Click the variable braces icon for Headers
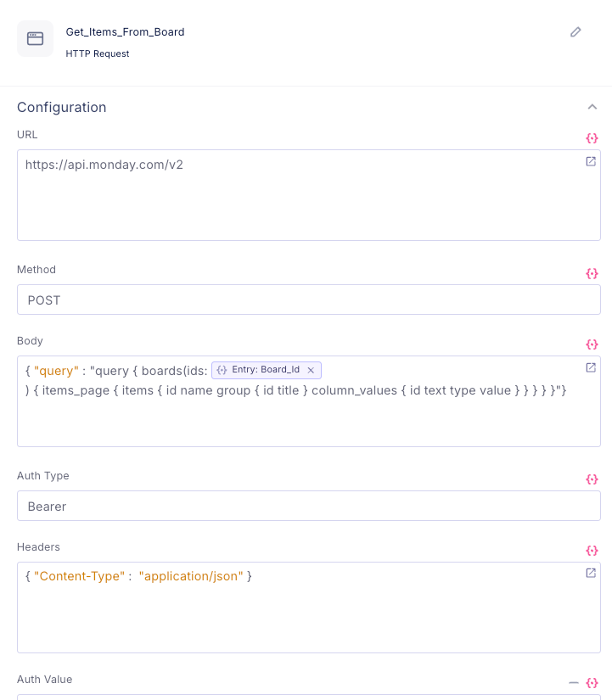This screenshot has height=700, width=612. pyautogui.click(x=592, y=551)
